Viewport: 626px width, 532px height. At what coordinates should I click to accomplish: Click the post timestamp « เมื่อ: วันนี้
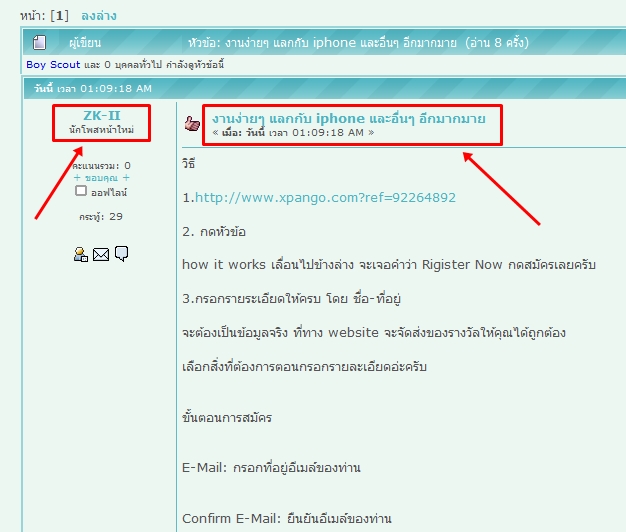pos(293,133)
